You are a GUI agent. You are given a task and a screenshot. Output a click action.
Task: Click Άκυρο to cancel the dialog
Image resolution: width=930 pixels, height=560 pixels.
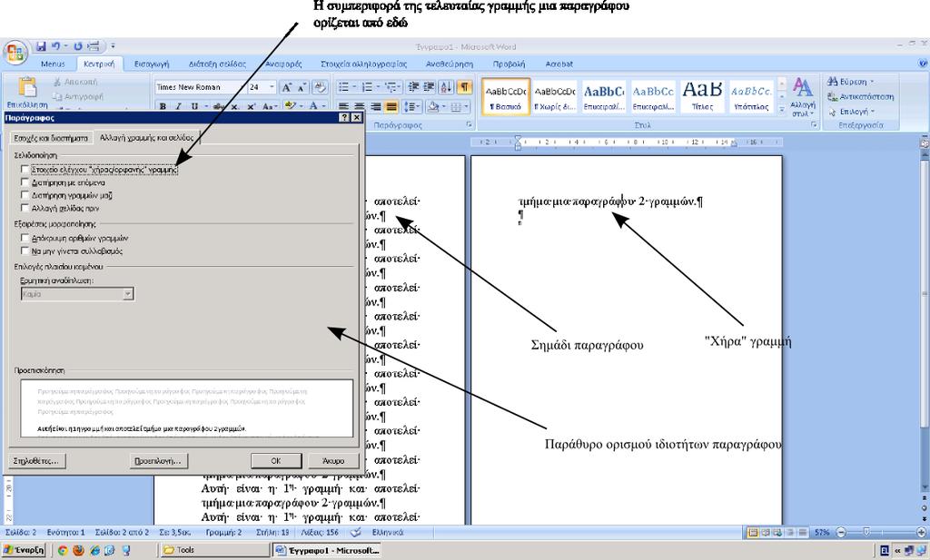point(333,460)
